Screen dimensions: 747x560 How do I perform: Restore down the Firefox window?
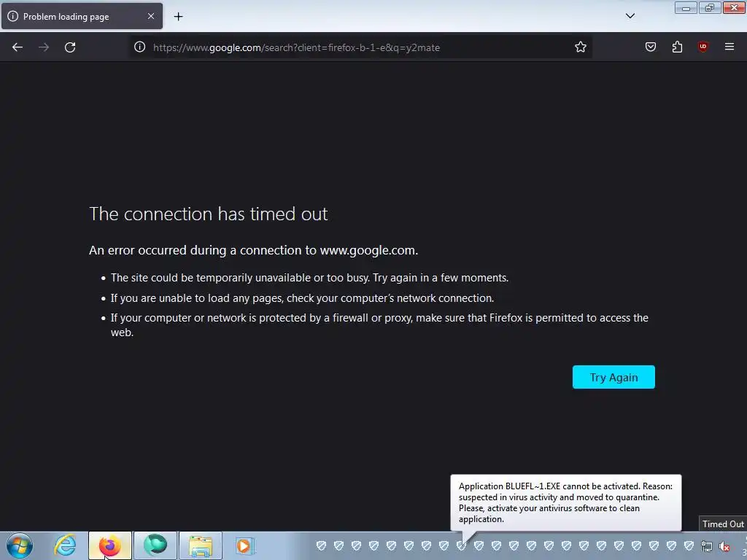710,8
